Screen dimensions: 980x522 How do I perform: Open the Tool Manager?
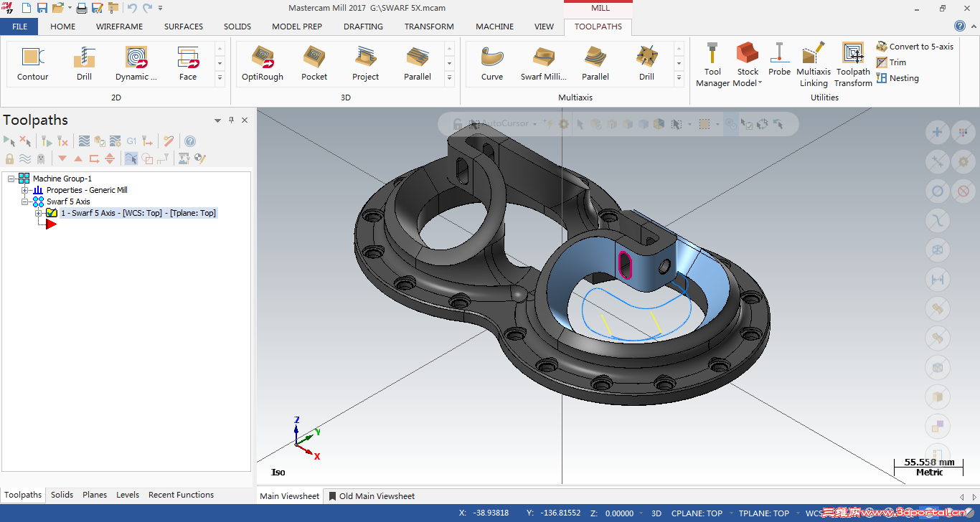click(712, 65)
